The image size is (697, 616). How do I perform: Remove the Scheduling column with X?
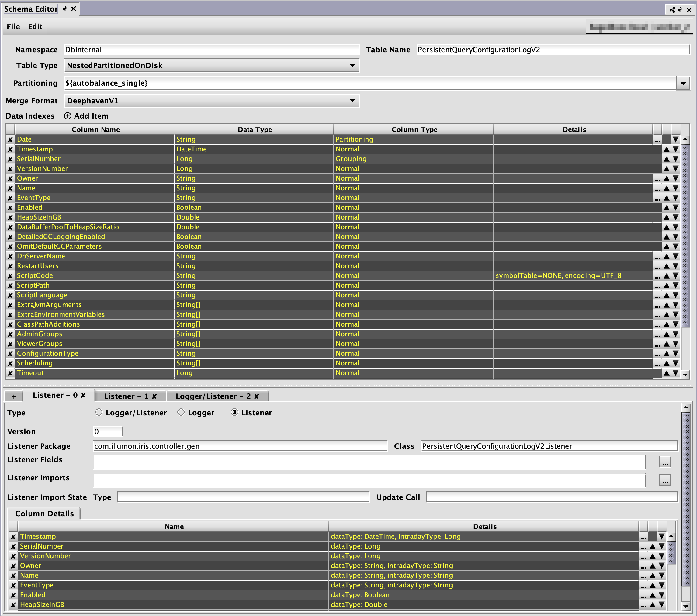point(10,363)
